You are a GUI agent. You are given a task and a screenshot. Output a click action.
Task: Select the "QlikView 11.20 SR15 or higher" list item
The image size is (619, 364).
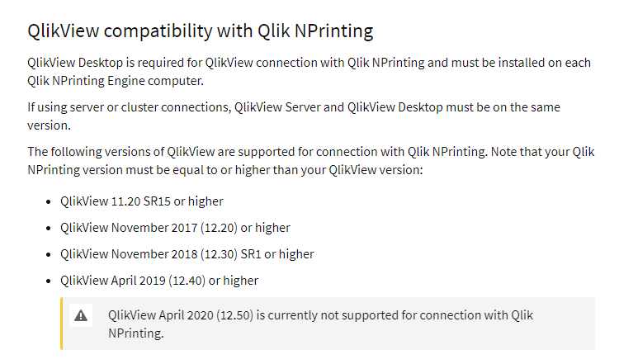pyautogui.click(x=141, y=201)
